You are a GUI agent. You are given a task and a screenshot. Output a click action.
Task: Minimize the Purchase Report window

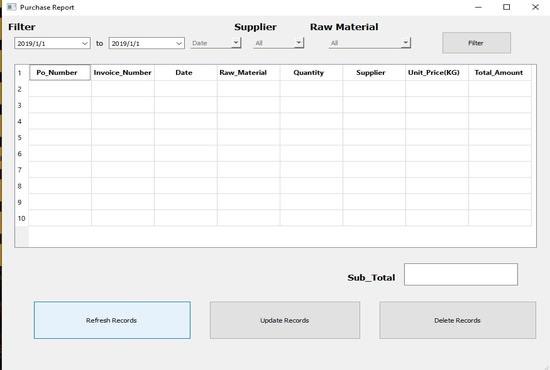pos(478,7)
